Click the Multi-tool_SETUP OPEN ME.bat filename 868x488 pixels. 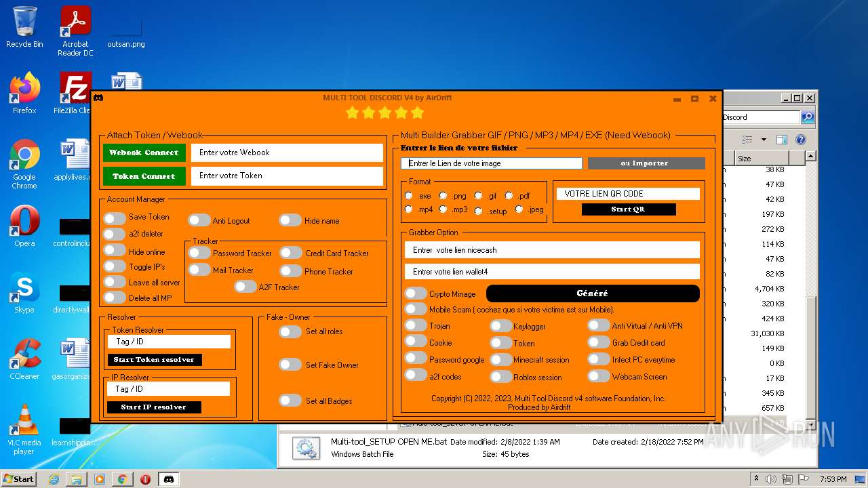click(x=389, y=442)
